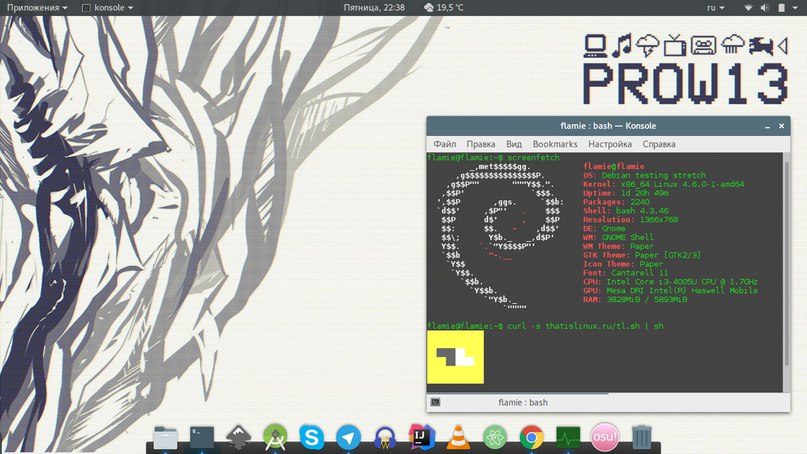Close the Konsole window

click(x=781, y=126)
